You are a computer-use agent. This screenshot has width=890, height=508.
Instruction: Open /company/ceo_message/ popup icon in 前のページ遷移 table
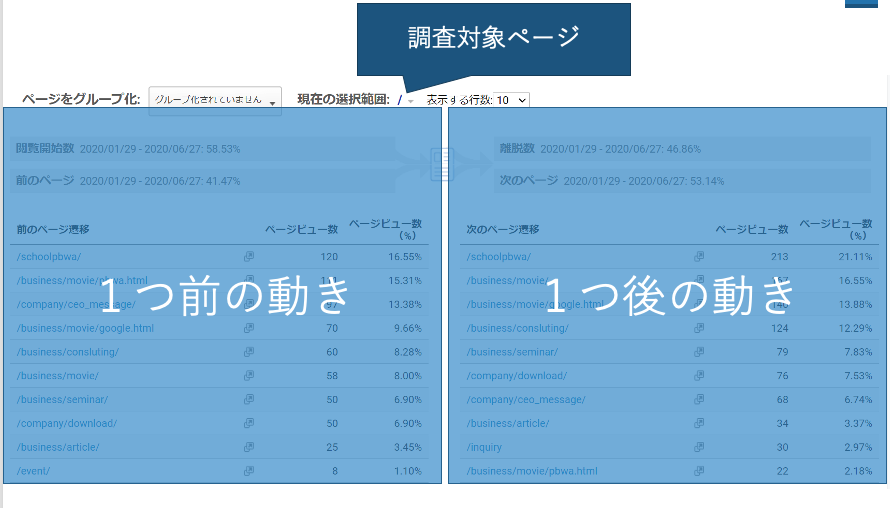click(249, 304)
